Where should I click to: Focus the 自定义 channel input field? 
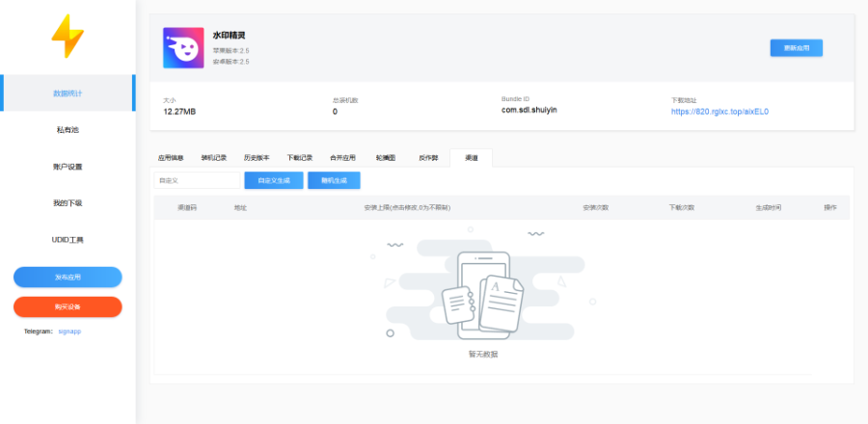(197, 180)
